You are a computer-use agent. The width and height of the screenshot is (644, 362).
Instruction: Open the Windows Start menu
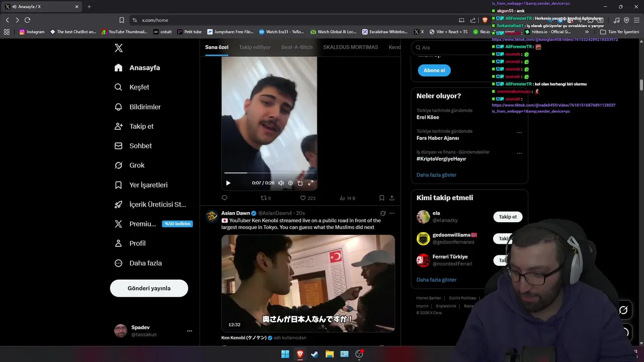click(285, 354)
